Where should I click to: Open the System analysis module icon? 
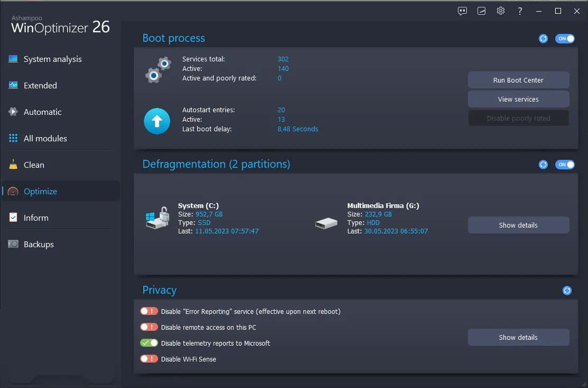click(x=13, y=59)
